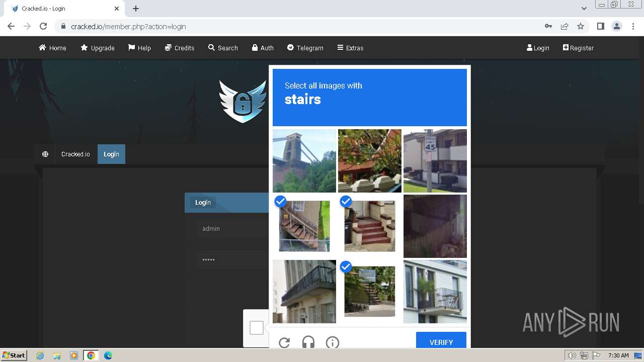Launch Microsoft Edge from taskbar

pos(108,355)
